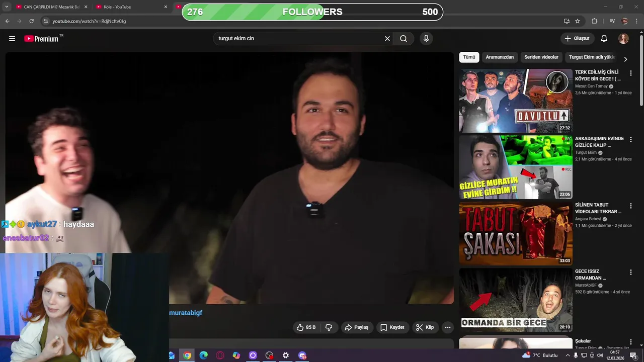Click the Chrome address bar URL
The height and width of the screenshot is (362, 644).
point(89,21)
